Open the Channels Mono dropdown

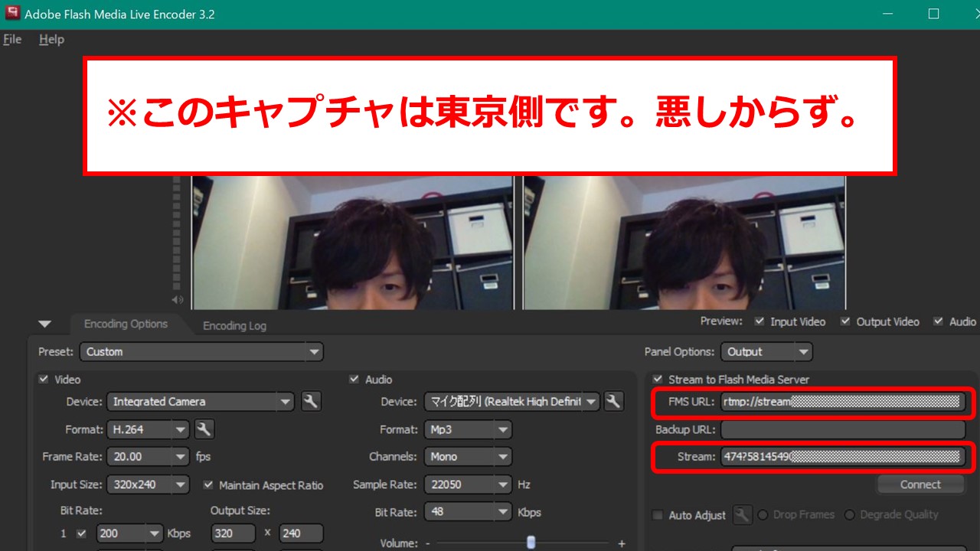tap(468, 457)
